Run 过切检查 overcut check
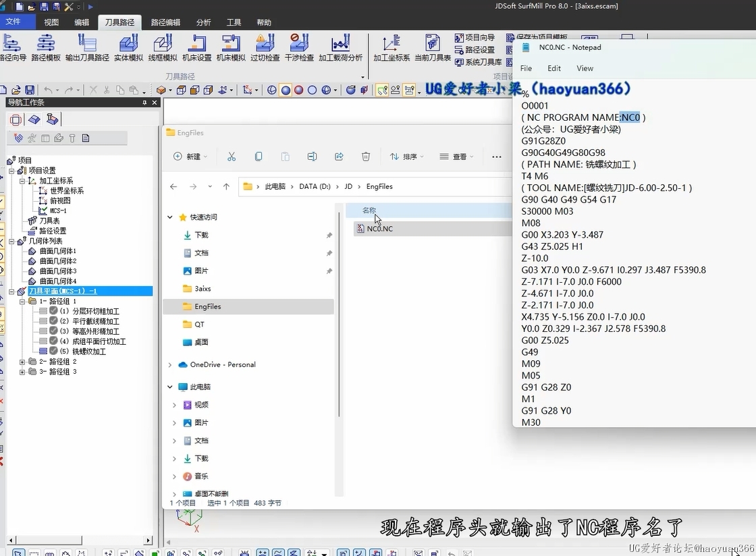 265,48
